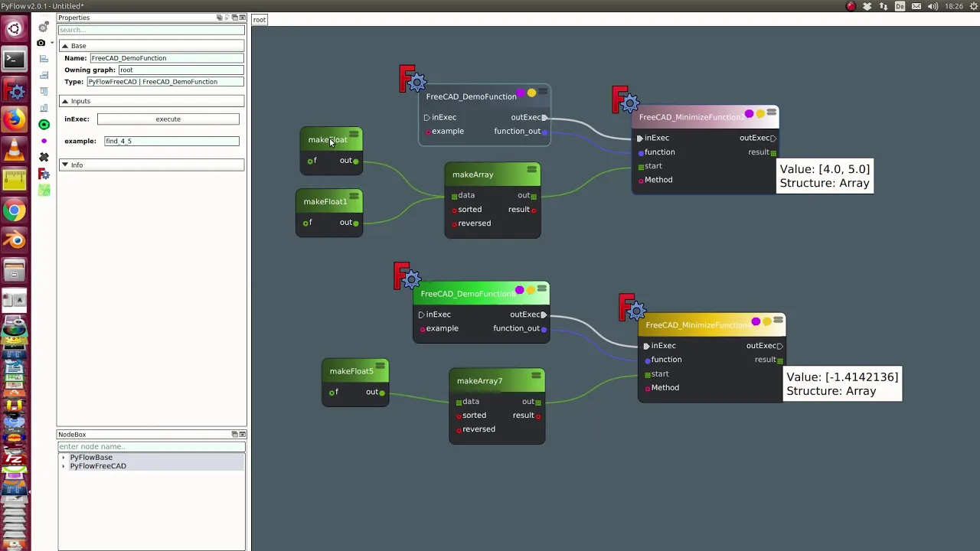This screenshot has width=980, height=551.
Task: Click the first align tool icon below the camera
Action: [x=44, y=59]
